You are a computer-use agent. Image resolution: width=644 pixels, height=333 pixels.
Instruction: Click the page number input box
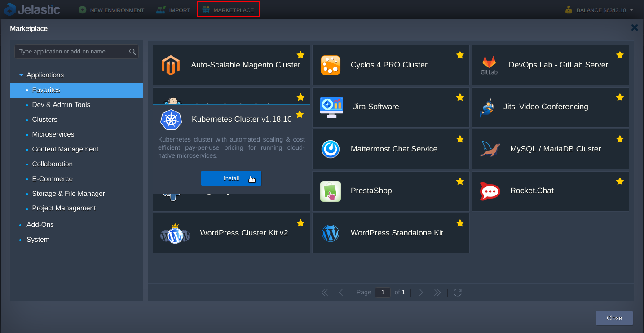383,293
